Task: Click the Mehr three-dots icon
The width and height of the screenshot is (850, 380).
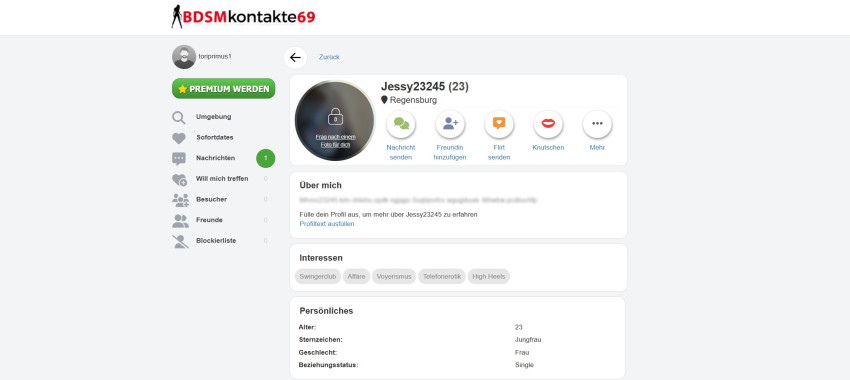Action: tap(597, 124)
